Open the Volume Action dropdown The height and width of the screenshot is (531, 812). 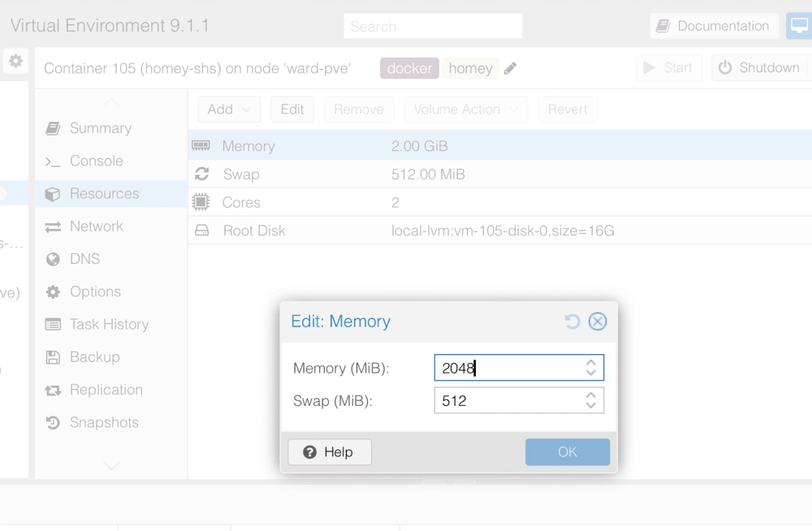(x=465, y=109)
